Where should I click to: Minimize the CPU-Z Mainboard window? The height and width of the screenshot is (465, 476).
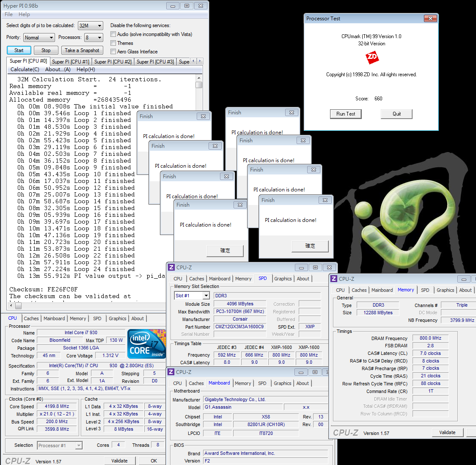pyautogui.click(x=301, y=372)
